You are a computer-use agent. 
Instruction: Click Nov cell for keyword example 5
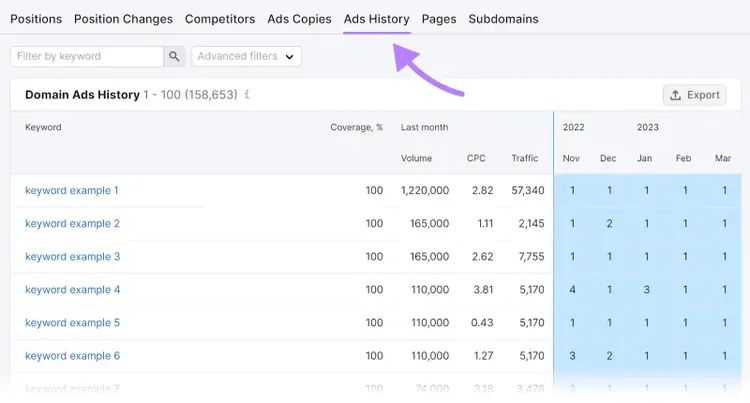click(573, 323)
